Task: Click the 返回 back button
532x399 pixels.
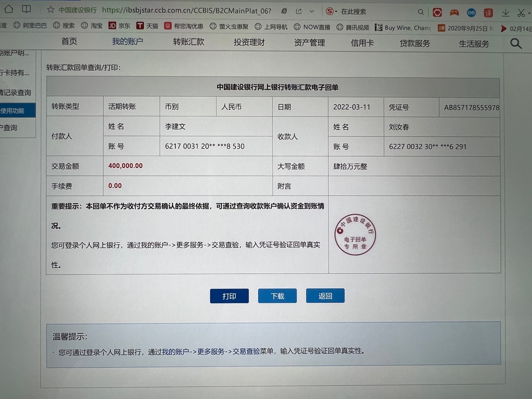Action: tap(325, 296)
